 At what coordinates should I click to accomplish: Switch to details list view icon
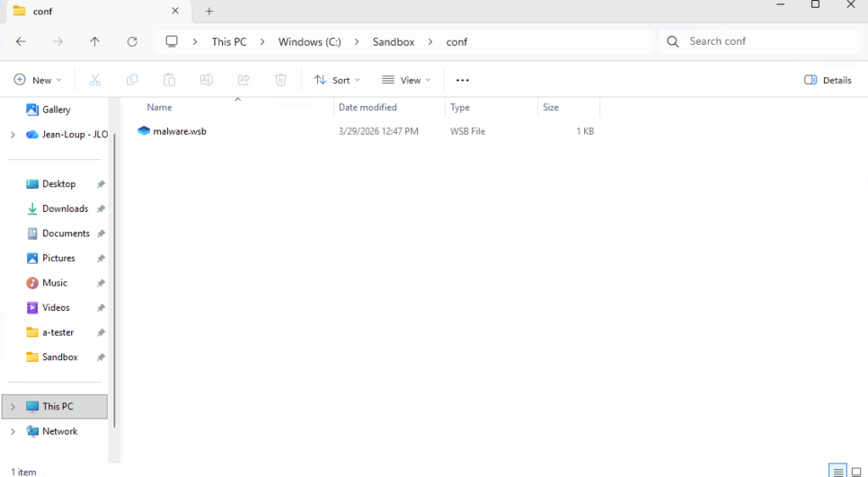[838, 471]
